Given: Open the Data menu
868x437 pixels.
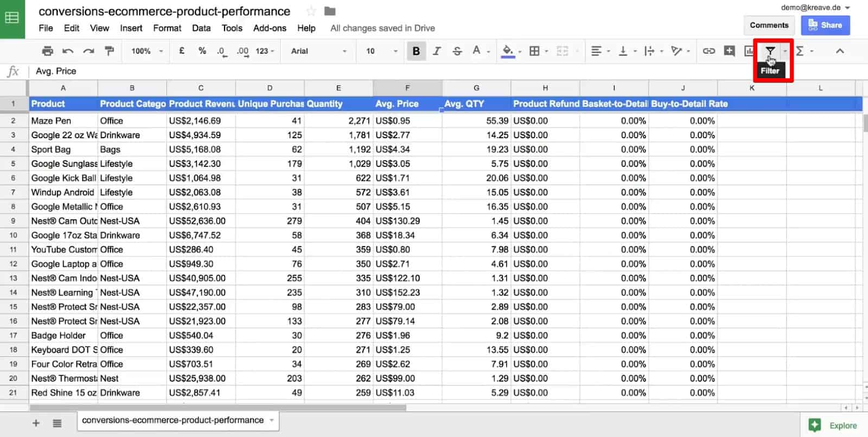Looking at the screenshot, I should tap(201, 28).
